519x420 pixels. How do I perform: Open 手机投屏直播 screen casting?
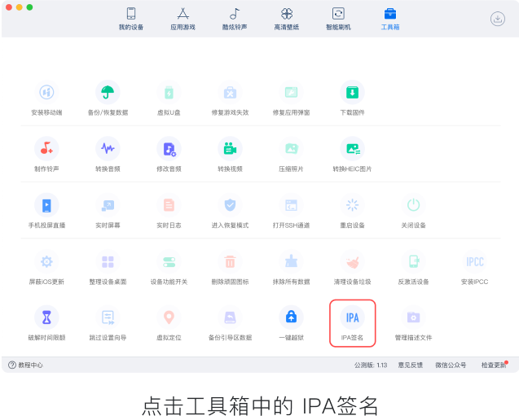[46, 205]
